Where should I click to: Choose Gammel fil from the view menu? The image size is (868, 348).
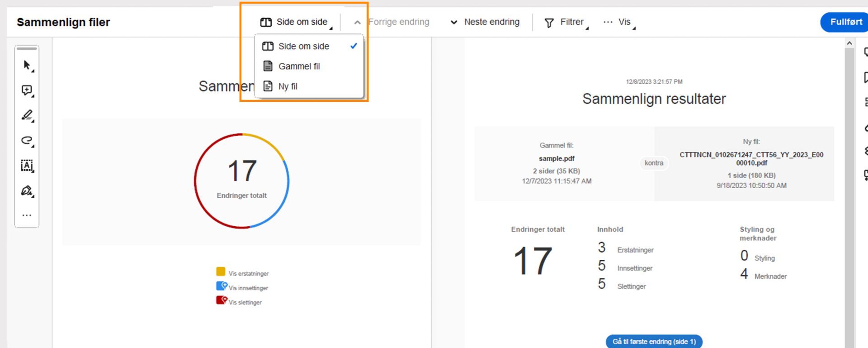click(x=299, y=67)
